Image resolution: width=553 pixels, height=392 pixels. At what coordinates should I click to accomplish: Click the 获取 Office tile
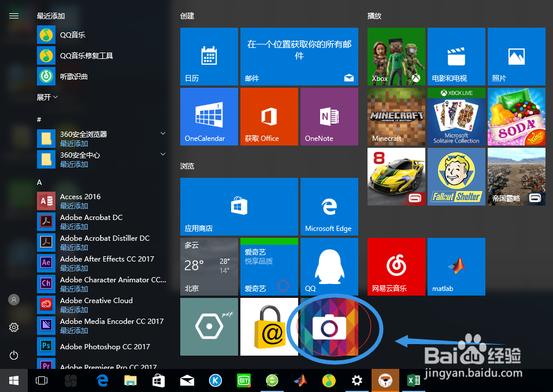click(269, 117)
